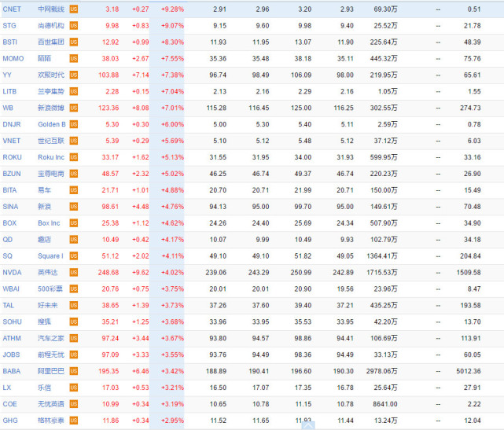Open the ROKU ticker link

(x=13, y=157)
